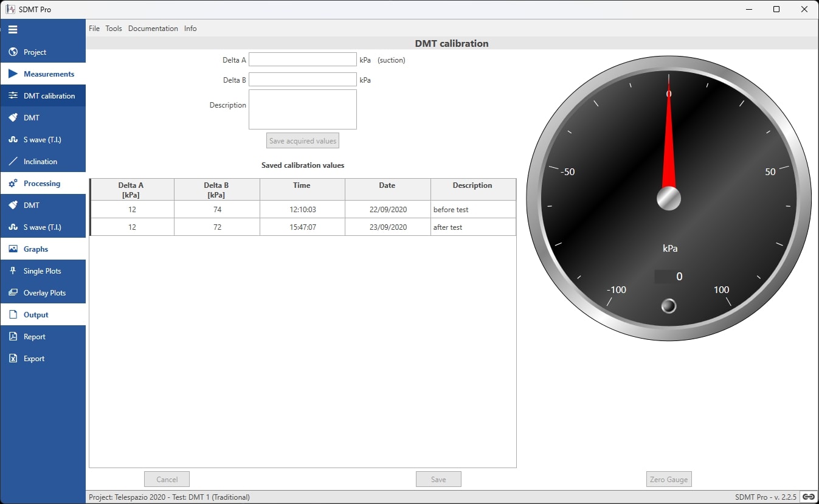The image size is (819, 504).
Task: Click the Delta B value 74 cell
Action: point(217,210)
